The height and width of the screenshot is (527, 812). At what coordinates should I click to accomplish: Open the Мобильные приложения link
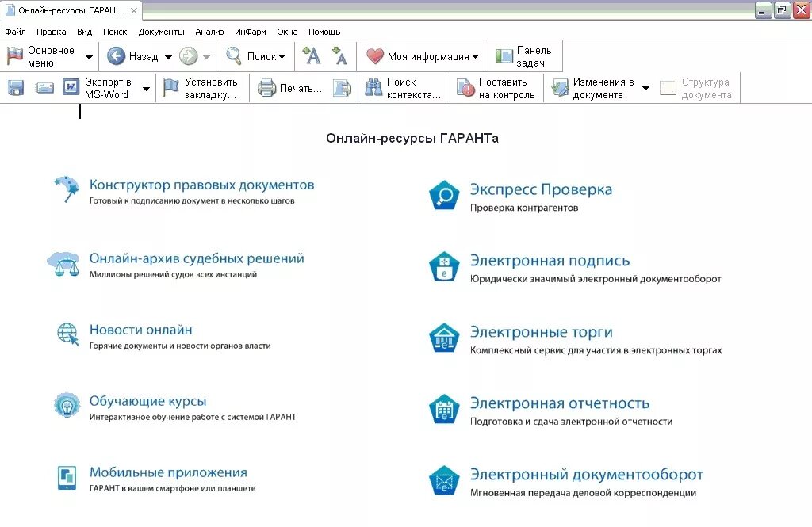168,472
